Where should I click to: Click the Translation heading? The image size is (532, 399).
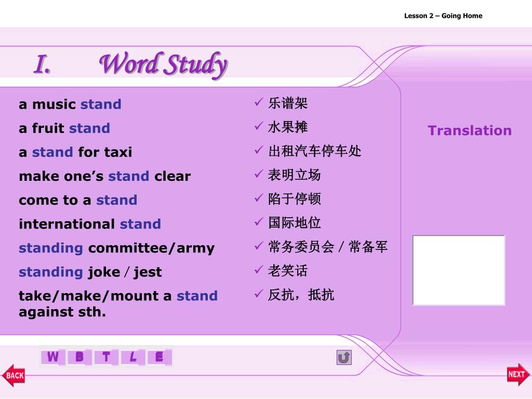[470, 130]
